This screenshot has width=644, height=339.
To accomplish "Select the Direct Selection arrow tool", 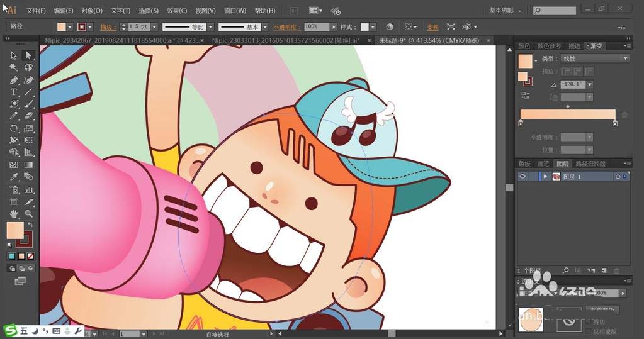I will [28, 55].
